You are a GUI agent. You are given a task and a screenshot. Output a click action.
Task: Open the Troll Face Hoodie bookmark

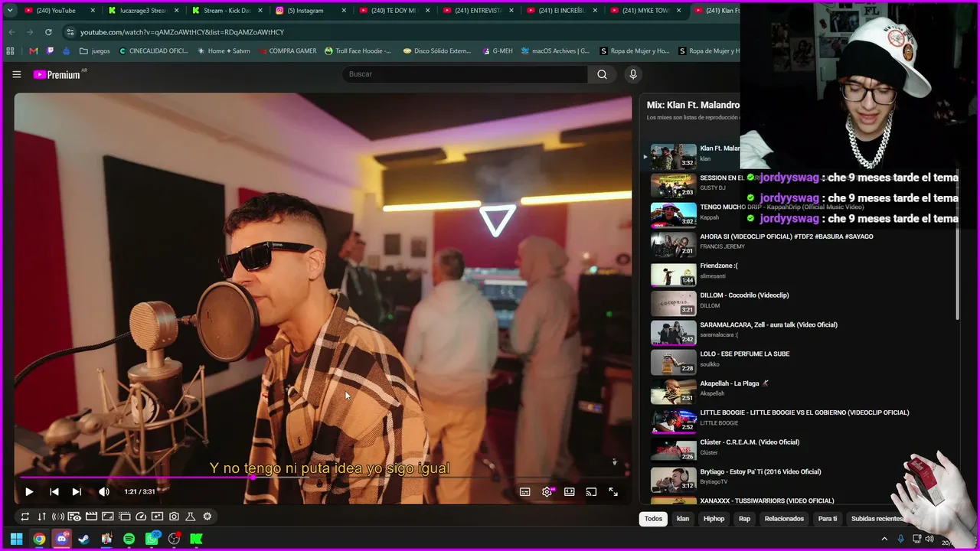[x=358, y=51]
